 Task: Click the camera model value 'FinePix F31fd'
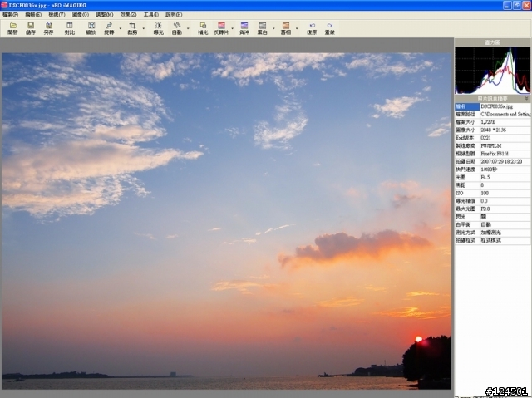click(495, 154)
